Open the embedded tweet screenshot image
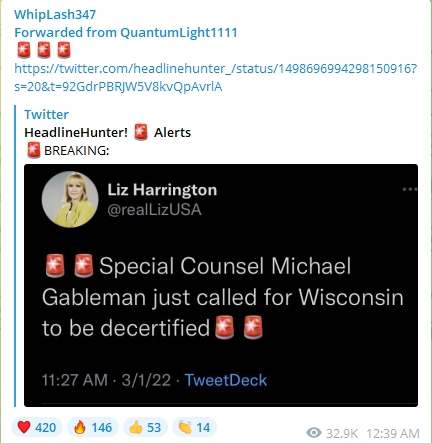 [221, 285]
